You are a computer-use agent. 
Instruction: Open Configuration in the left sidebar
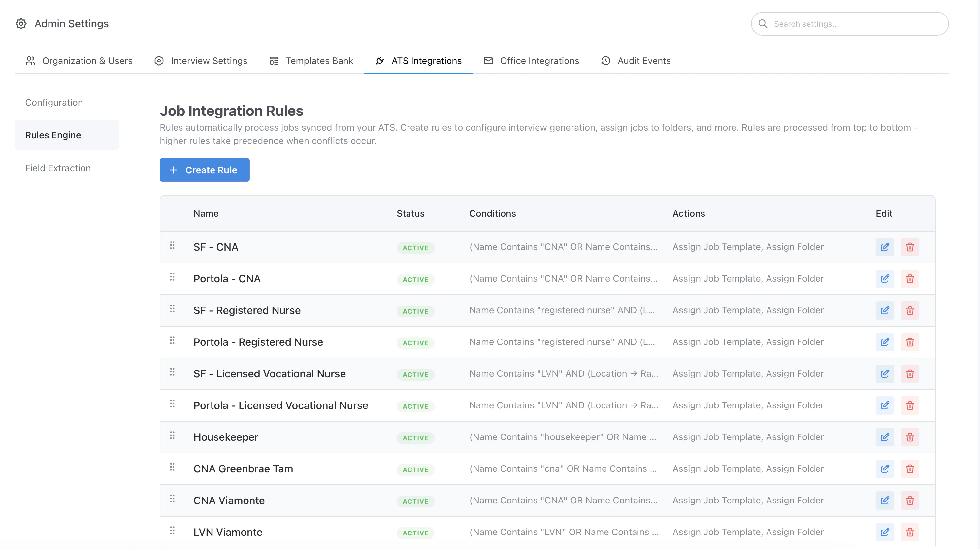click(54, 102)
